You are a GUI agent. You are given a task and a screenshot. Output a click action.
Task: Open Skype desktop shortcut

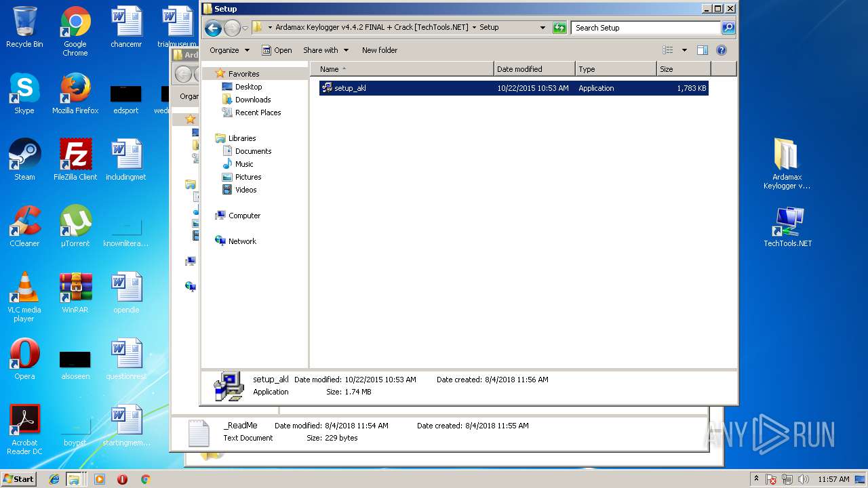24,94
